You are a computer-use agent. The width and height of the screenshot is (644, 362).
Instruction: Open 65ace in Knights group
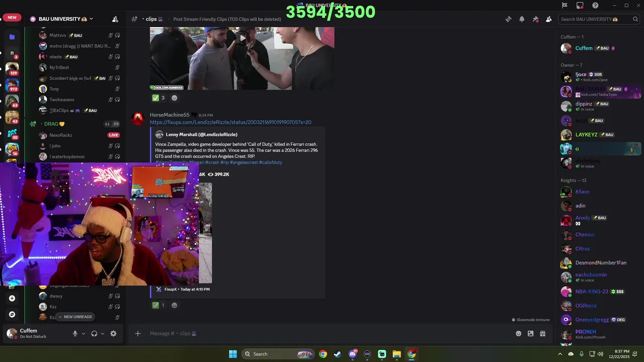[x=600, y=192]
